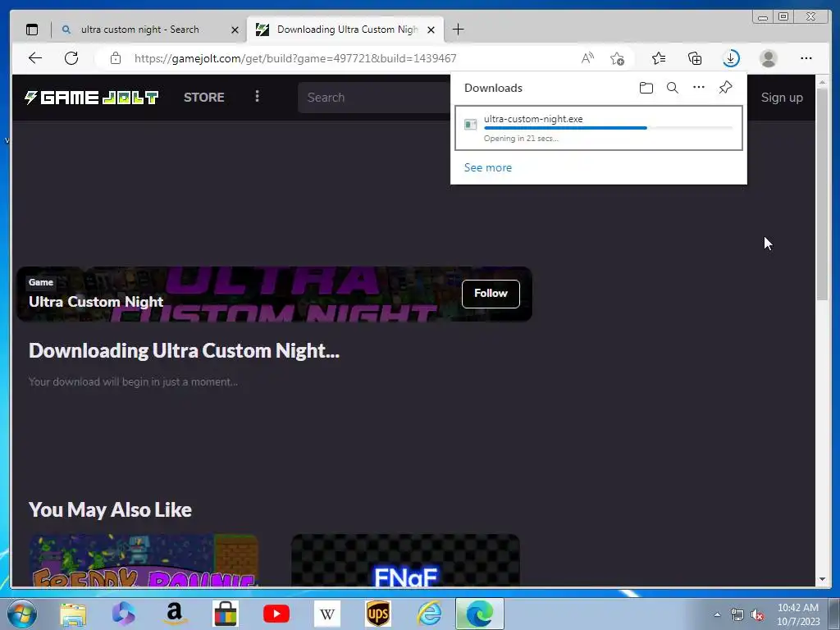Click See more in Downloads panel
This screenshot has width=840, height=630.
pyautogui.click(x=487, y=167)
